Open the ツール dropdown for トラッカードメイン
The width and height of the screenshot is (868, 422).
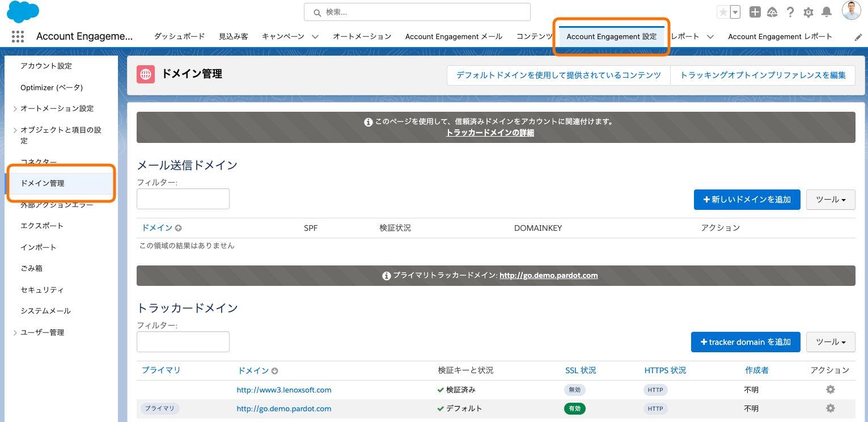point(831,342)
